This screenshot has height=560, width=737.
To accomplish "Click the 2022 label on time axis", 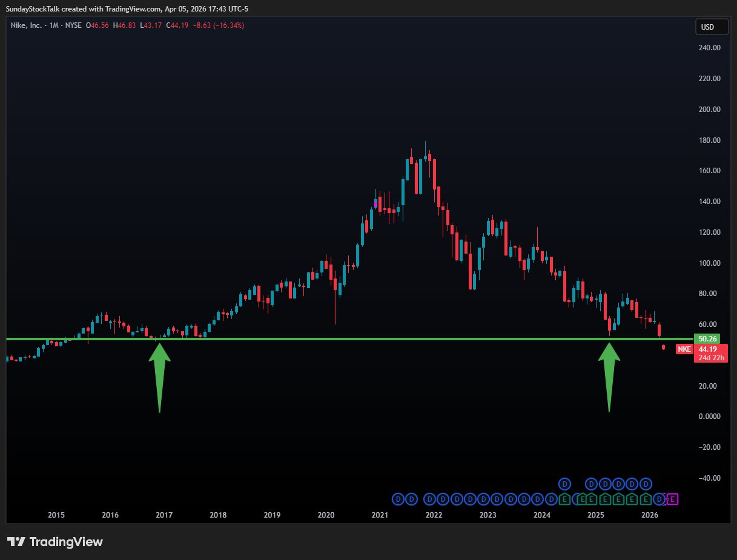I will click(434, 515).
